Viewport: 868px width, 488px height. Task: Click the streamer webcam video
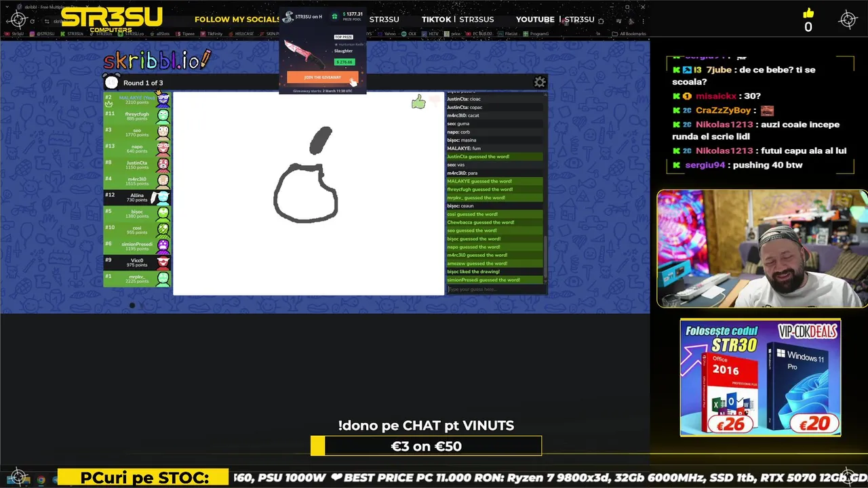pos(762,249)
